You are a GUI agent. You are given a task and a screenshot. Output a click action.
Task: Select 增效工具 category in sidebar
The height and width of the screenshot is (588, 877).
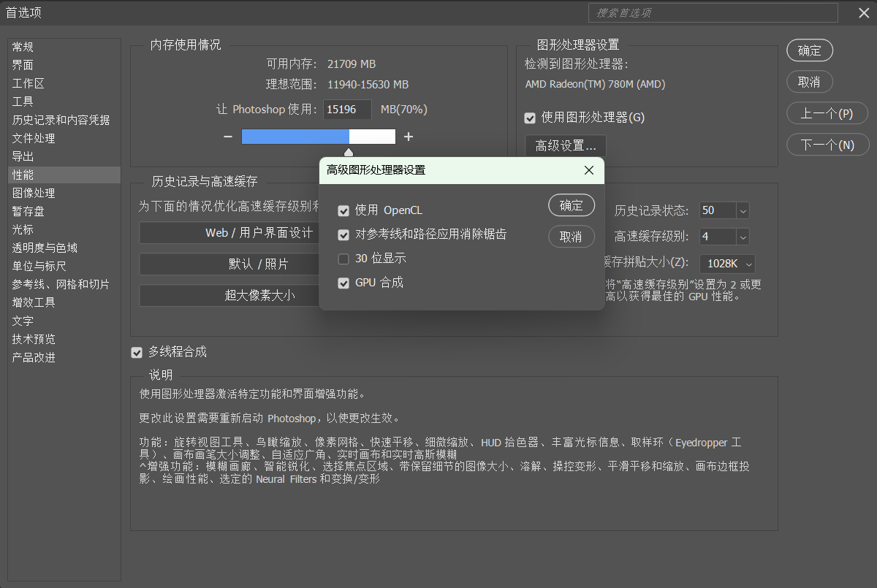64,302
